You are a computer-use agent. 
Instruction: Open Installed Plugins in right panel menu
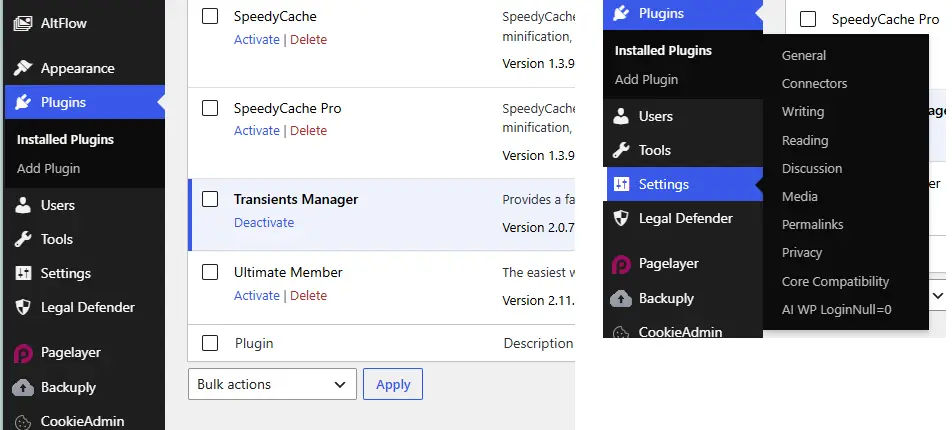pyautogui.click(x=663, y=50)
